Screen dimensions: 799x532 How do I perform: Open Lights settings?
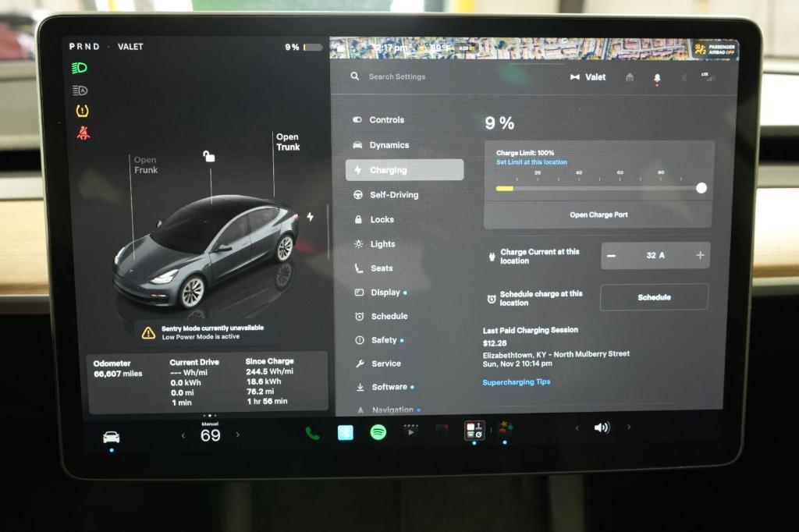click(375, 243)
